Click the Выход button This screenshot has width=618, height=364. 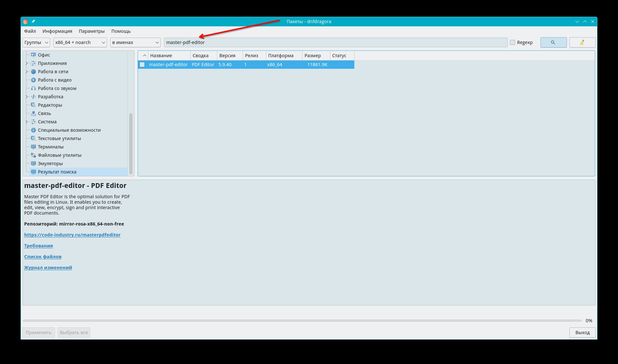tap(582, 333)
